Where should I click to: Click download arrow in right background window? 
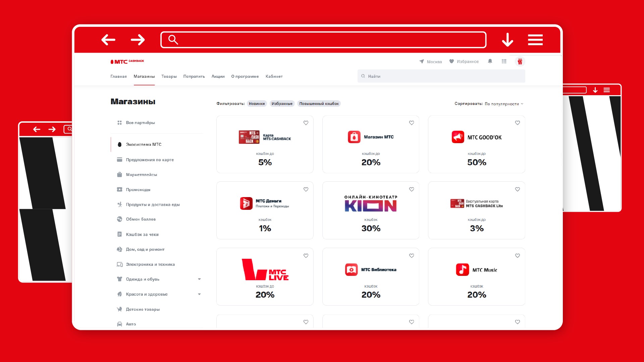coord(595,90)
